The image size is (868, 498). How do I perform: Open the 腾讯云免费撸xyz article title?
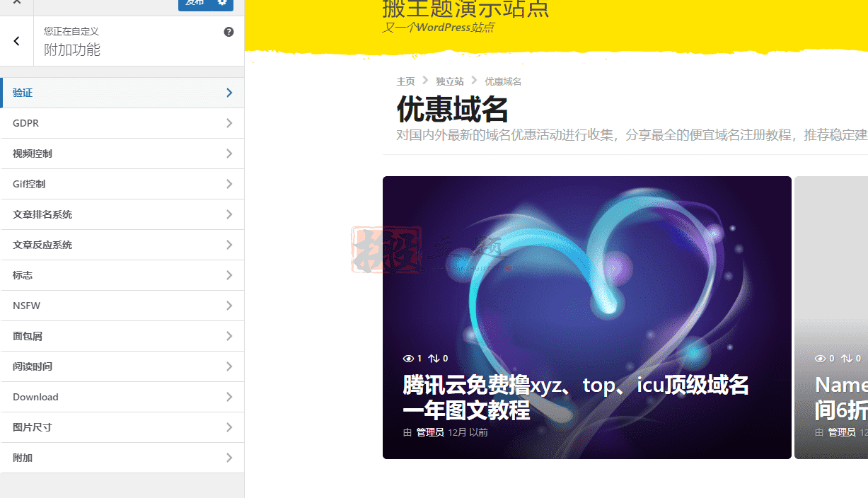[576, 398]
